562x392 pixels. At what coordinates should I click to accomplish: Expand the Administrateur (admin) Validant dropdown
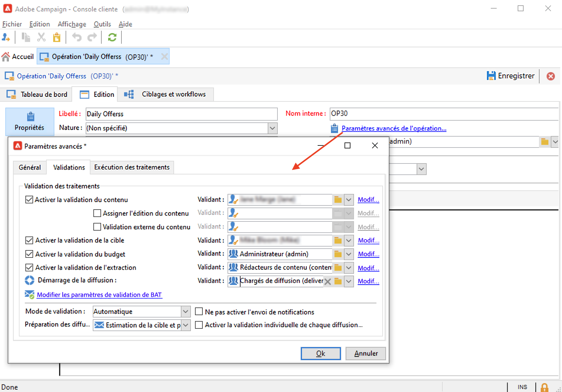tap(349, 254)
